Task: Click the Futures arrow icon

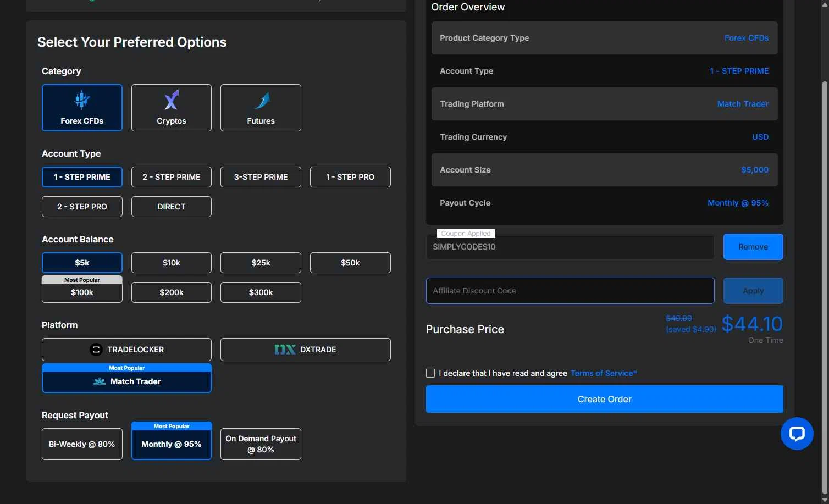Action: pos(262,101)
